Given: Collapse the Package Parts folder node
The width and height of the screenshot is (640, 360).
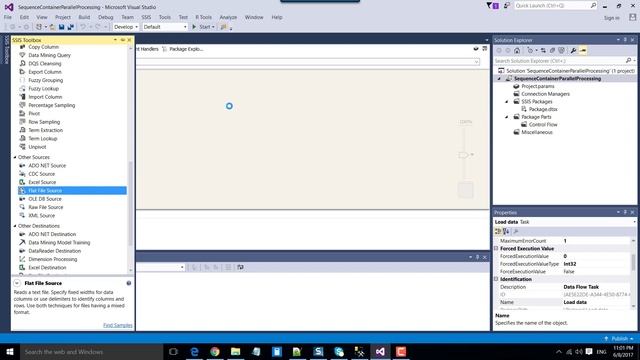Looking at the screenshot, I should coord(507,117).
